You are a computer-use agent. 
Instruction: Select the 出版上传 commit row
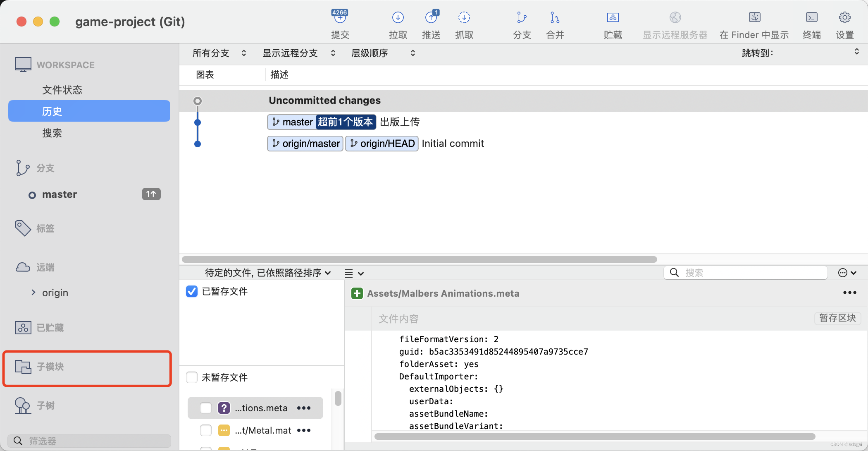[523, 122]
